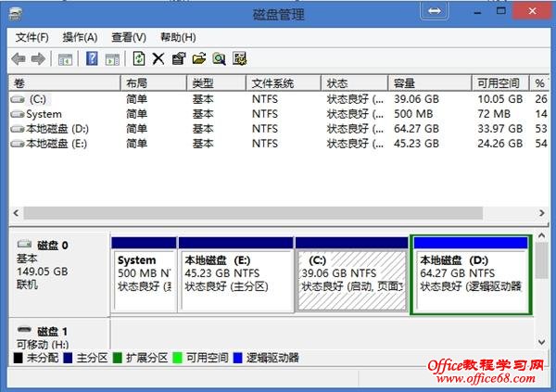The image size is (556, 392).
Task: Click the 72 MB free space cell
Action: pos(494,114)
